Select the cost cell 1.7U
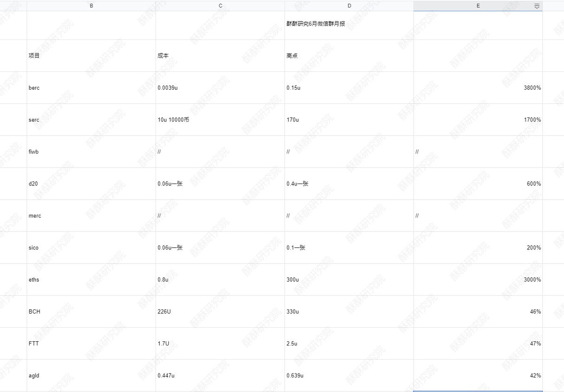564x392 pixels. click(x=220, y=343)
